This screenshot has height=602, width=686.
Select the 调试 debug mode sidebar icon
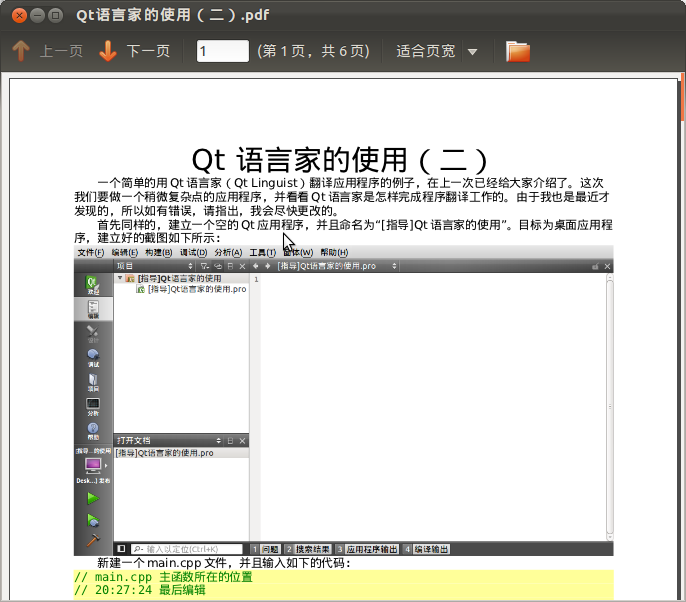93,358
